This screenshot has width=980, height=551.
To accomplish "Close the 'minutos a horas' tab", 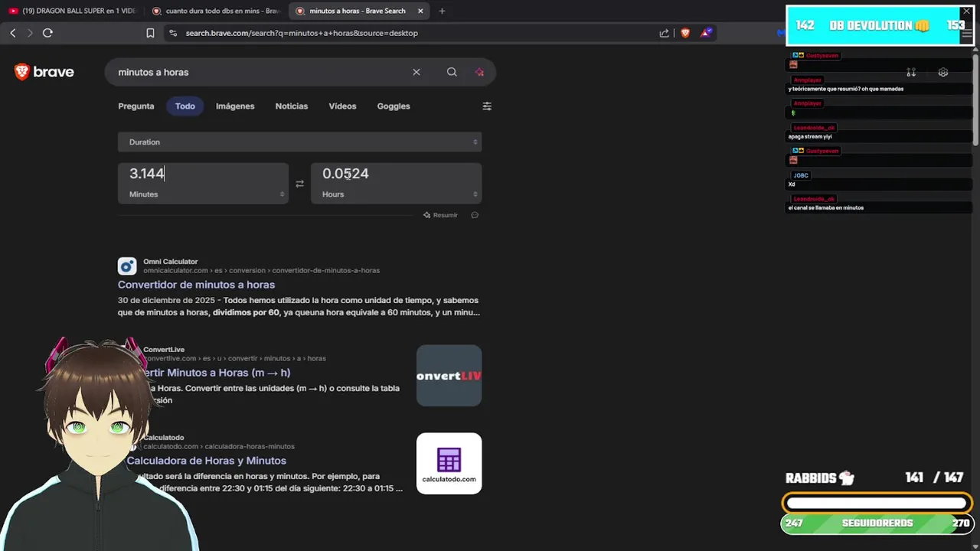I will [x=419, y=11].
